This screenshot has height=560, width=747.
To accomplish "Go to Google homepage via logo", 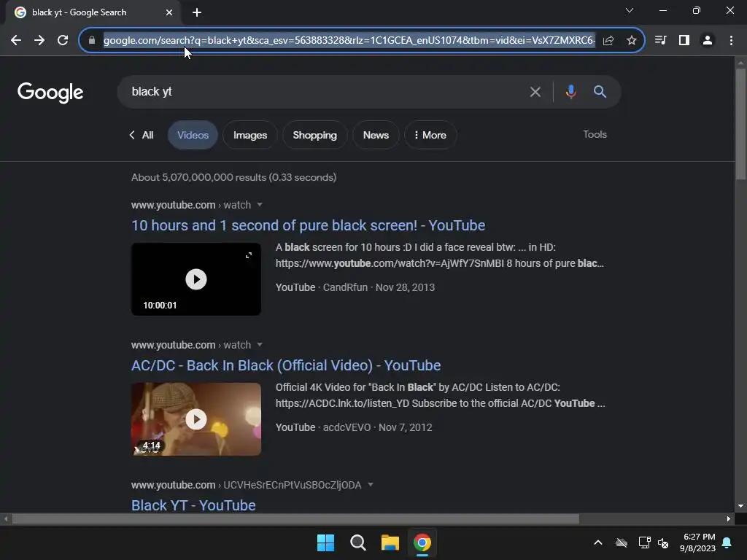I will point(50,93).
